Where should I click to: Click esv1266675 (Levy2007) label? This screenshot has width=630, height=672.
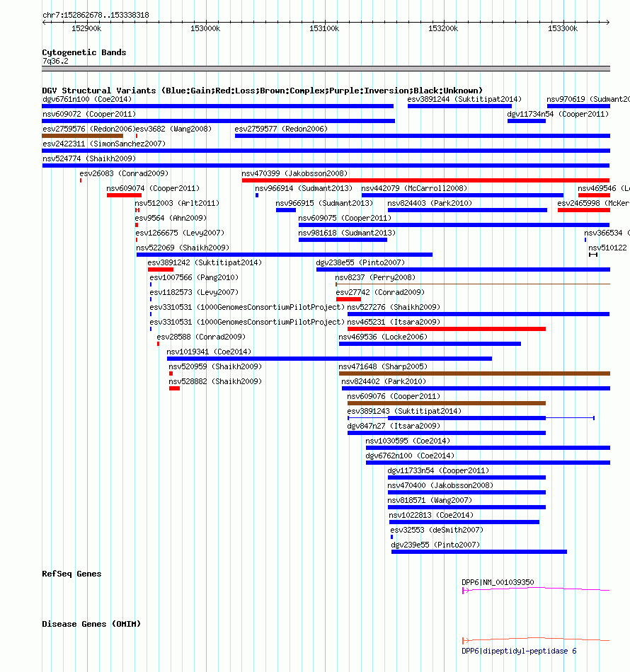[x=180, y=233]
